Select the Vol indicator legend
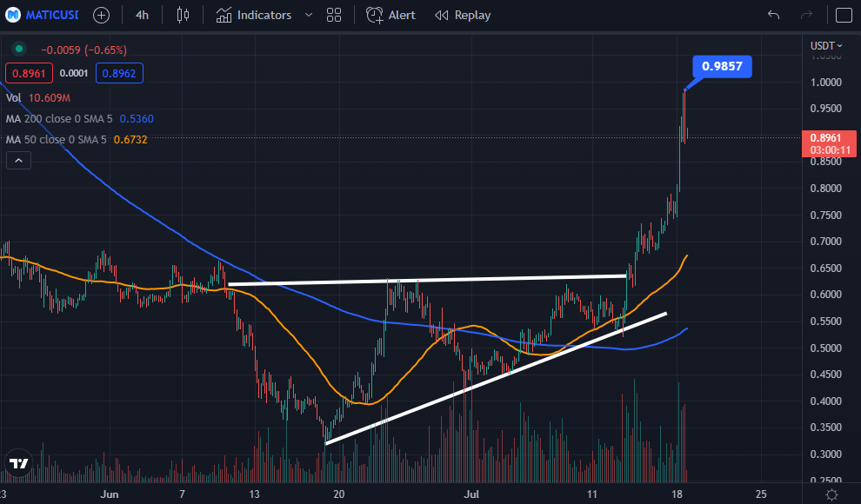This screenshot has width=861, height=504. 13,97
